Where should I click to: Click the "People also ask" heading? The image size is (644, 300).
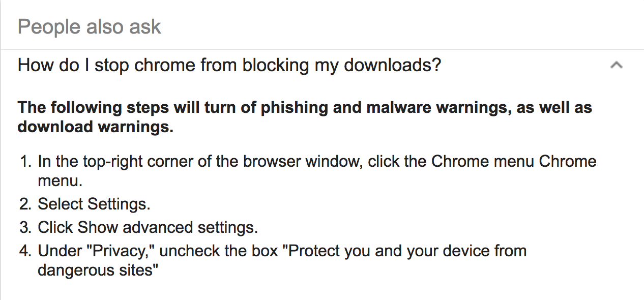pyautogui.click(x=90, y=26)
